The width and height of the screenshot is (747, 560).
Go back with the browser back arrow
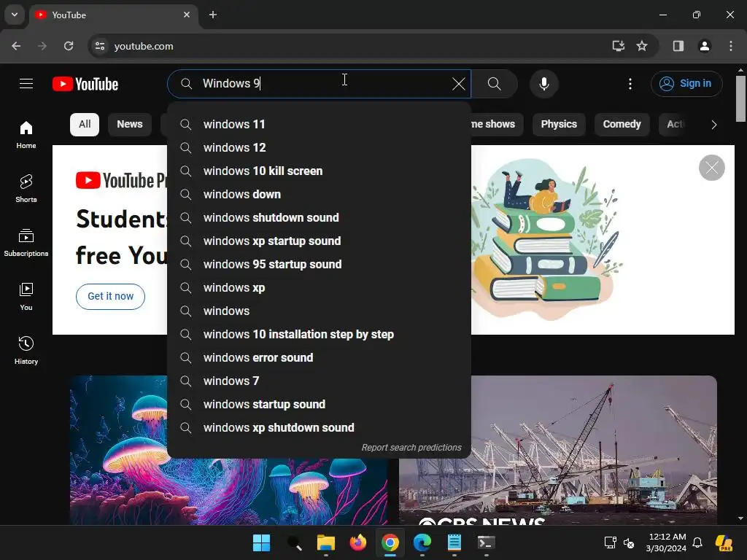tap(16, 46)
